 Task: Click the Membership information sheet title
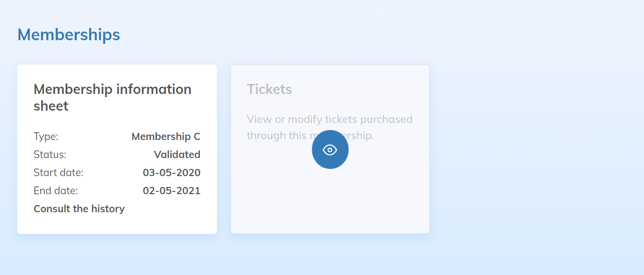coord(113,97)
